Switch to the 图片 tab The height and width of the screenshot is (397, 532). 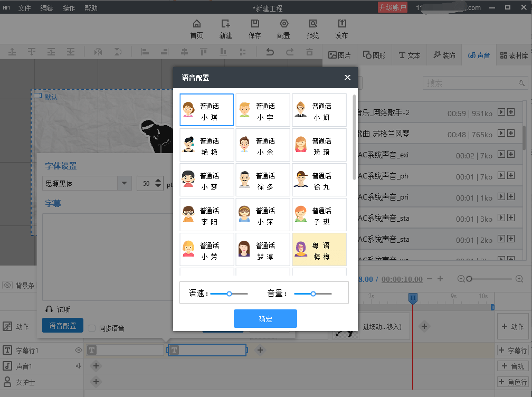[340, 55]
